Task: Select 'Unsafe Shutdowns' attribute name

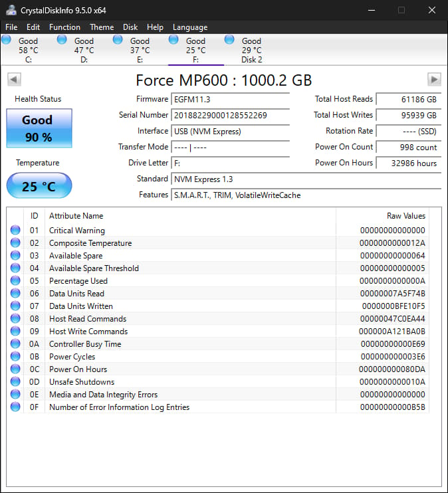Action: point(82,381)
